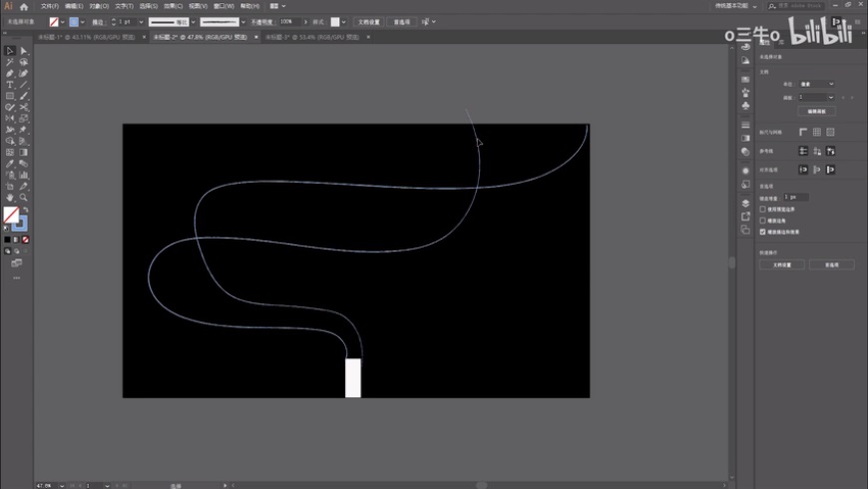Viewport: 868px width, 489px height.
Task: Select the Hand tool
Action: (x=10, y=197)
